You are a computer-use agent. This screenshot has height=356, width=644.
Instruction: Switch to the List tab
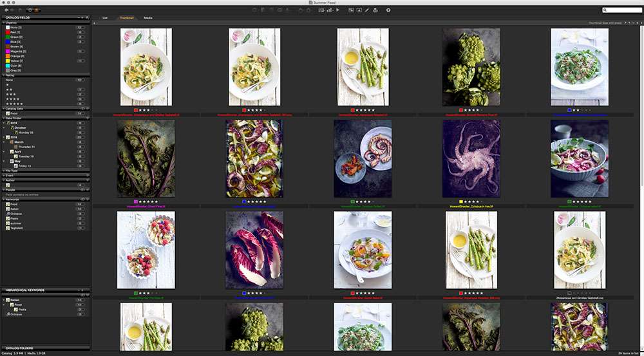click(x=105, y=18)
